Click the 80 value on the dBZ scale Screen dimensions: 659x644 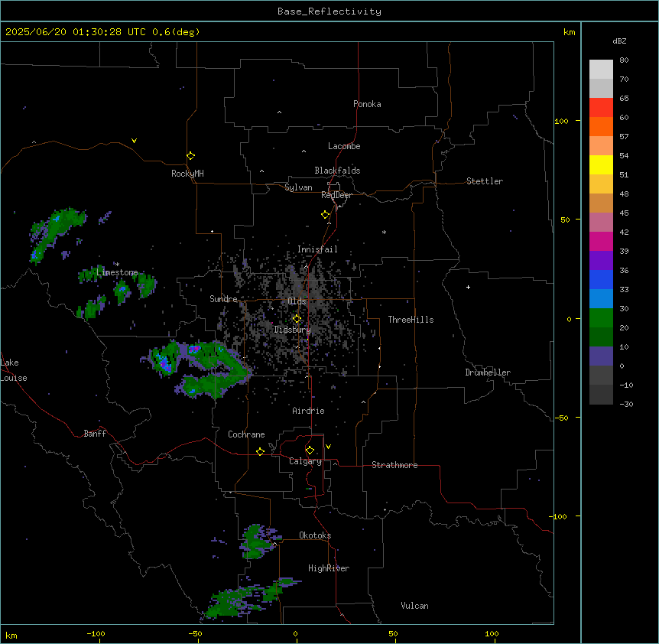click(624, 60)
